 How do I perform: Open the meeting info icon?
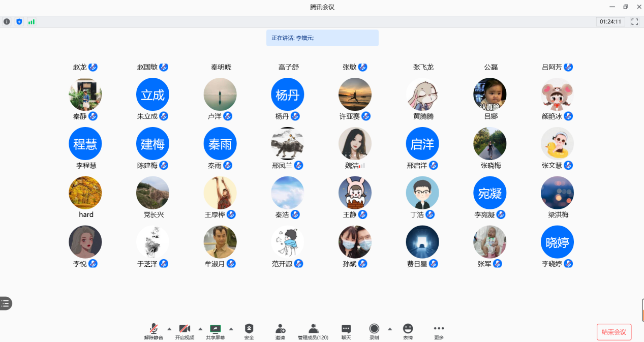coord(7,22)
